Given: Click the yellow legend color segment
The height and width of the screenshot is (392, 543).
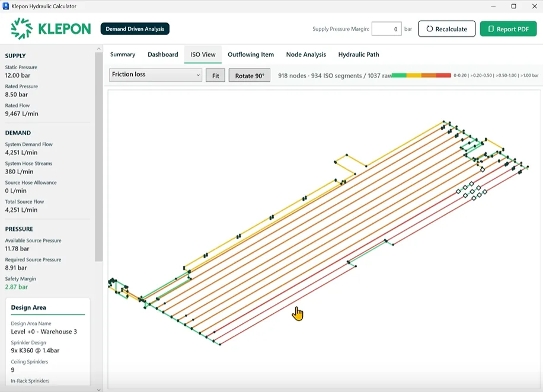Looking at the screenshot, I should click(x=414, y=75).
